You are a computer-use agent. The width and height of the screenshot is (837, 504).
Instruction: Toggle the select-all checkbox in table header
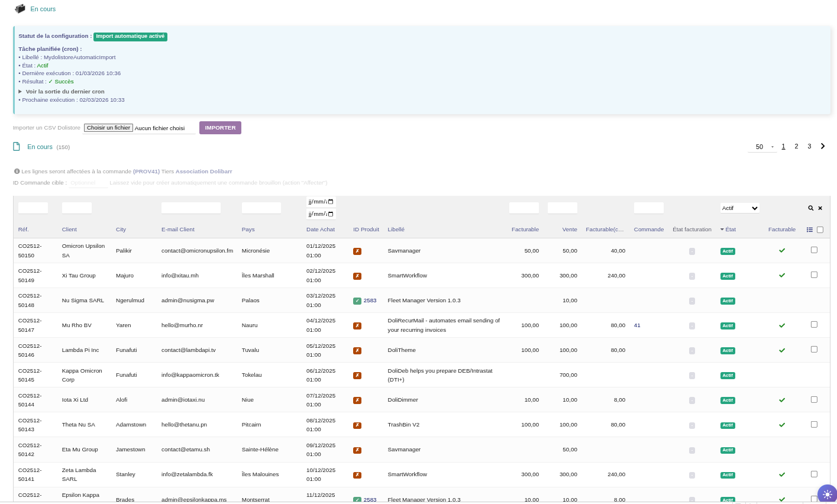point(820,230)
